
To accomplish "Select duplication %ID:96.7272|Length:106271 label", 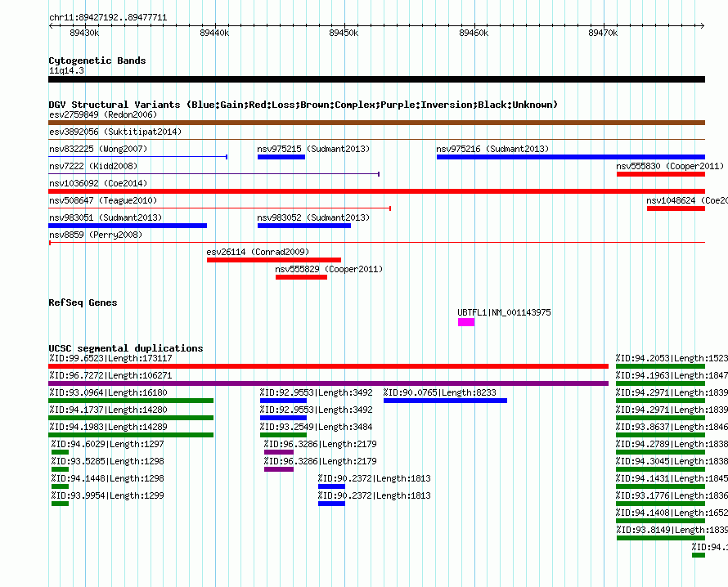I will 110,375.
